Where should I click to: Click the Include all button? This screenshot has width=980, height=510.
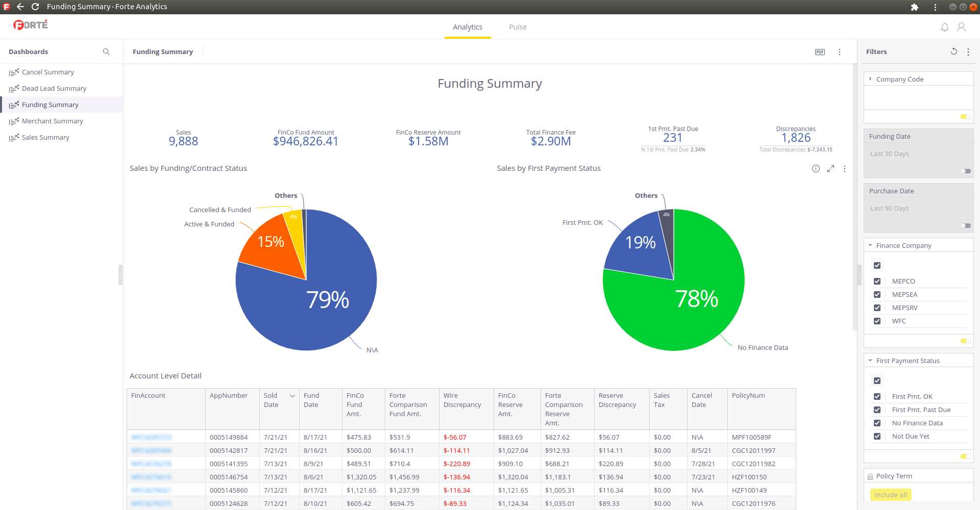890,495
